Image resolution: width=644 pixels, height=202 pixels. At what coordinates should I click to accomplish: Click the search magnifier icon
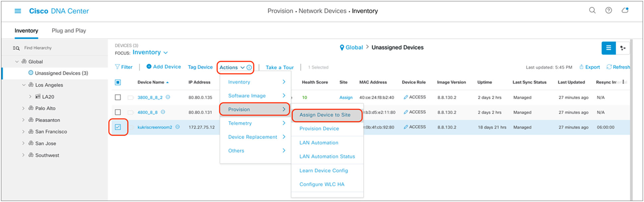click(x=592, y=10)
